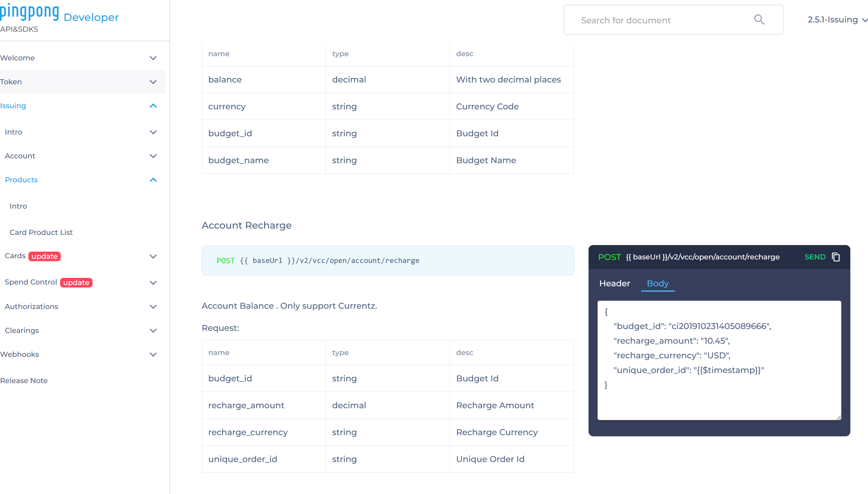868x494 pixels.
Task: Click the search magnifier icon
Action: [x=762, y=20]
